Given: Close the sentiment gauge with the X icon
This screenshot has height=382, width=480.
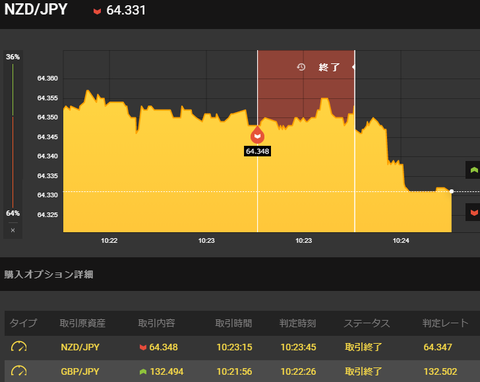Looking at the screenshot, I should click(13, 230).
